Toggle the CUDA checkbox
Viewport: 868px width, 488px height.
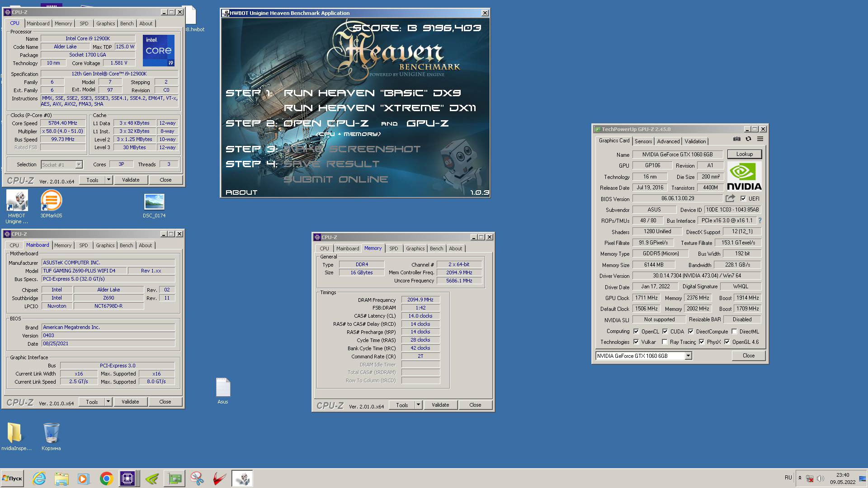tap(665, 331)
